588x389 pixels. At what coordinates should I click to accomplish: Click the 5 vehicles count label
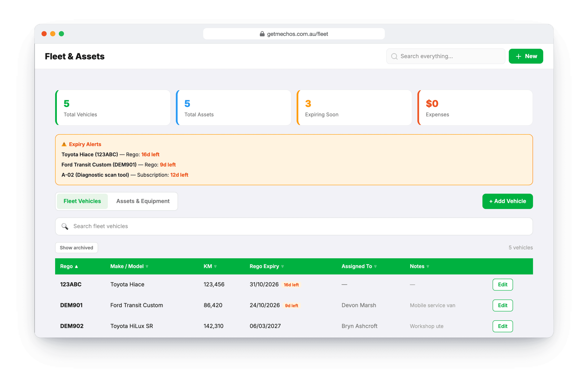(521, 248)
